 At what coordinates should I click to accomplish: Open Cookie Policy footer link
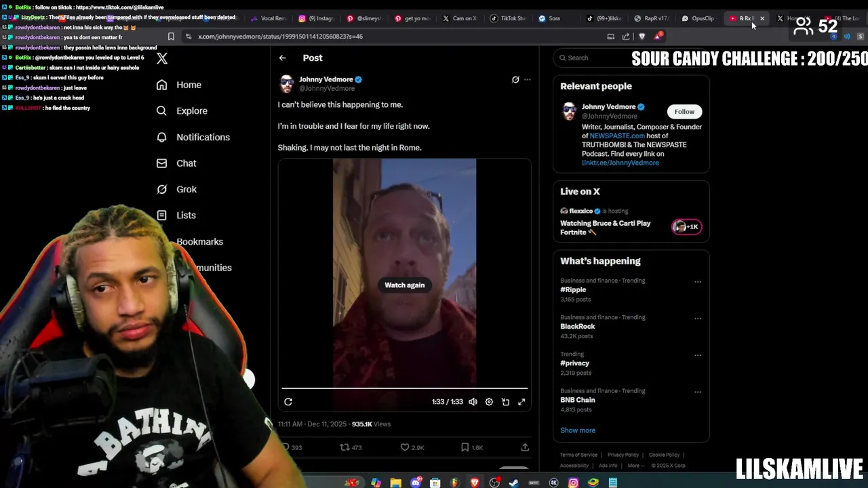pos(664,455)
